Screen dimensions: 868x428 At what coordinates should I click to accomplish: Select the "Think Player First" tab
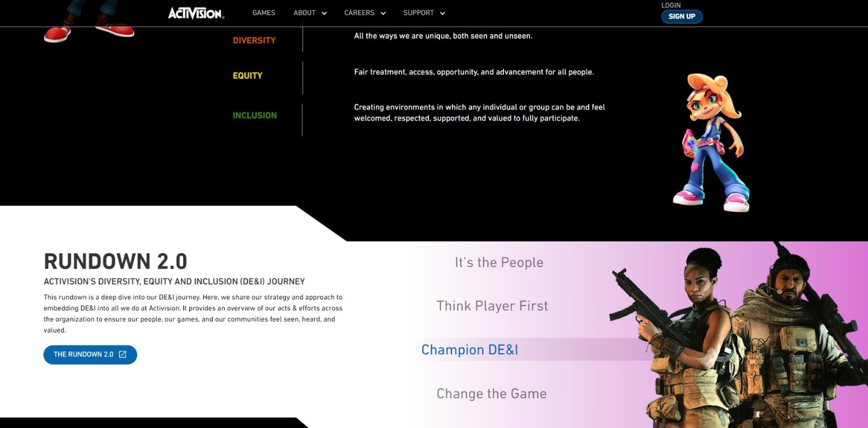(492, 306)
